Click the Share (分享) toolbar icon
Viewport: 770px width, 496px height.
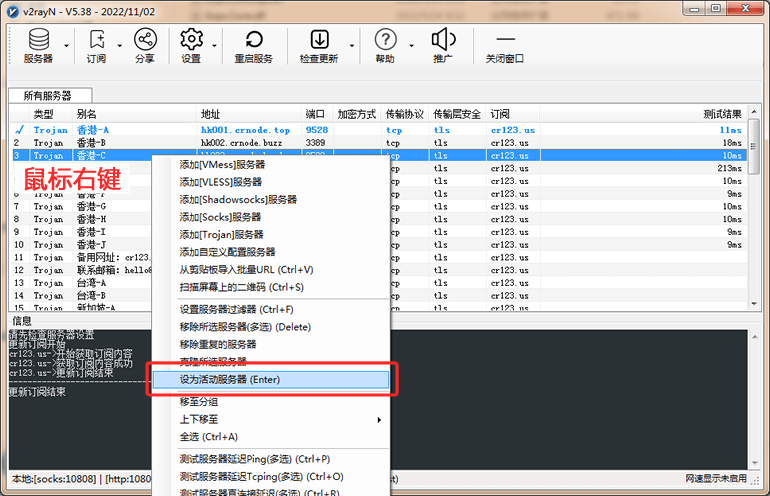(145, 46)
